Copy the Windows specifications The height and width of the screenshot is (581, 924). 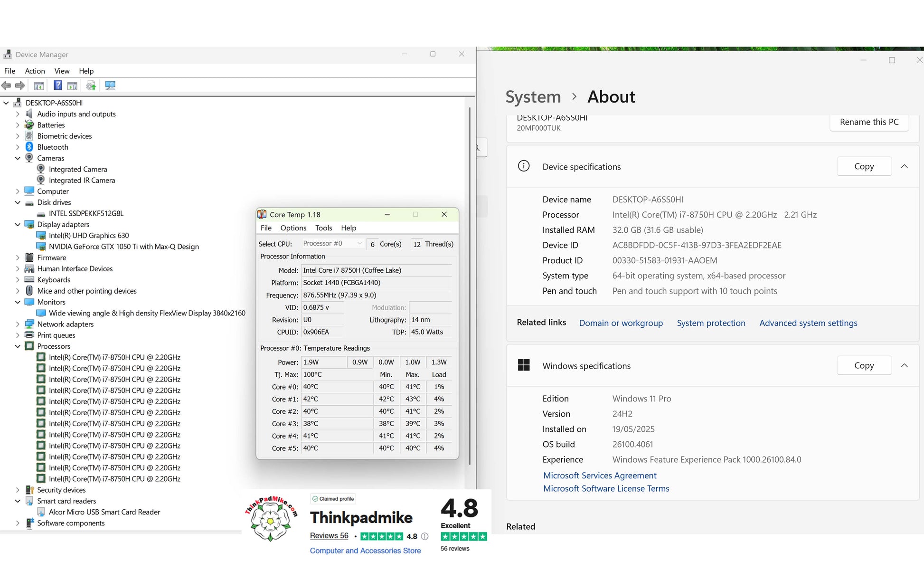click(x=864, y=365)
